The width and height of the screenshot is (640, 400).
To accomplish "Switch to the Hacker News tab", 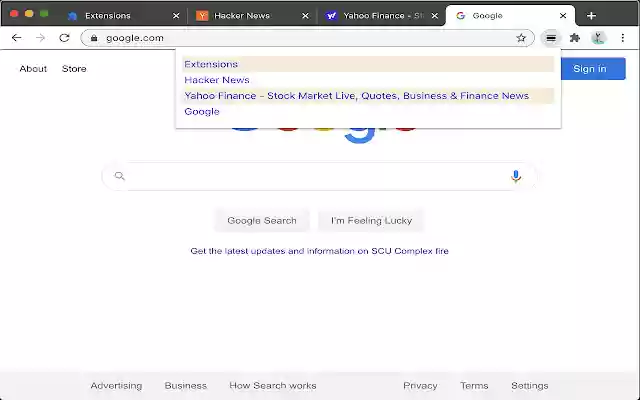I will tap(252, 16).
